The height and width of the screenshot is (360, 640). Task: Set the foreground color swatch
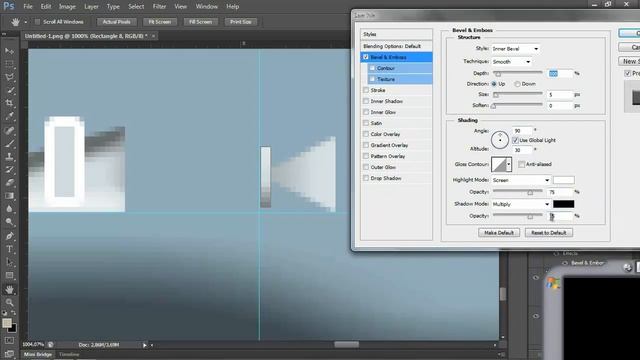7,323
